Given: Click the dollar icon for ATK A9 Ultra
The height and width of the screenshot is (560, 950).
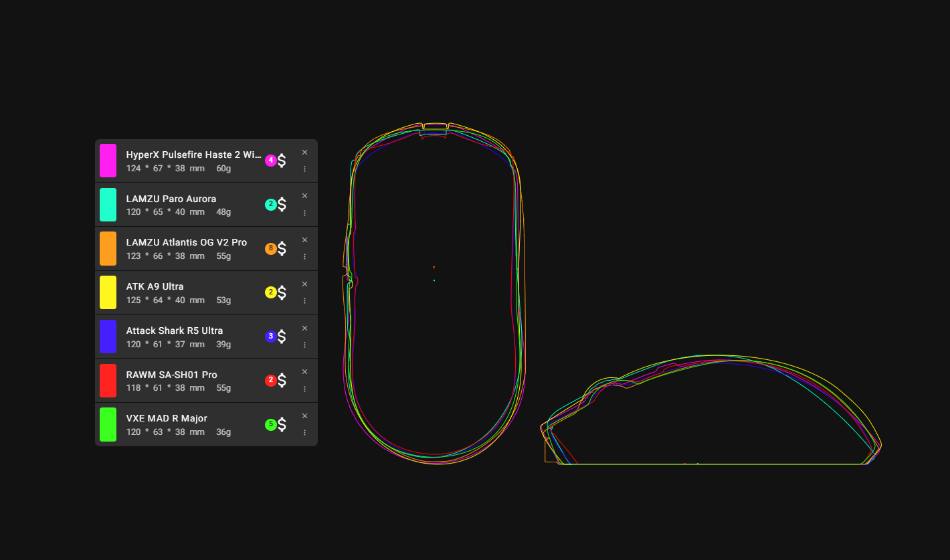Looking at the screenshot, I should pyautogui.click(x=282, y=292).
